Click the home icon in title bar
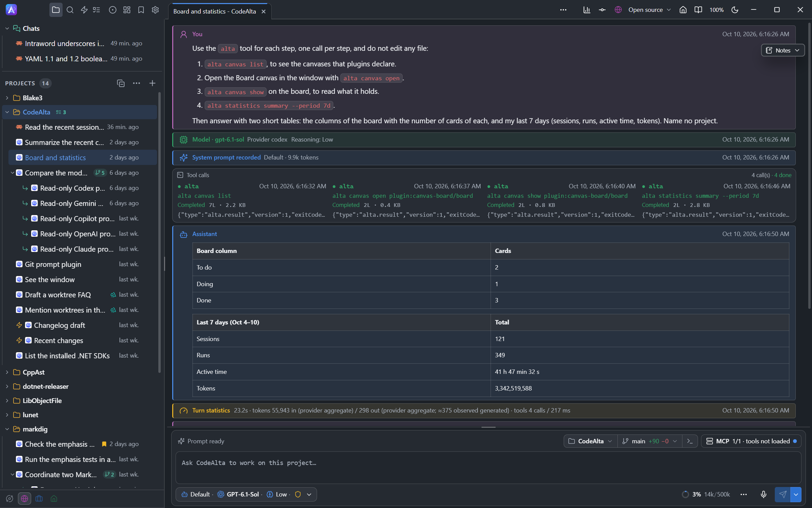Viewport: 812px width, 508px height. [683, 10]
